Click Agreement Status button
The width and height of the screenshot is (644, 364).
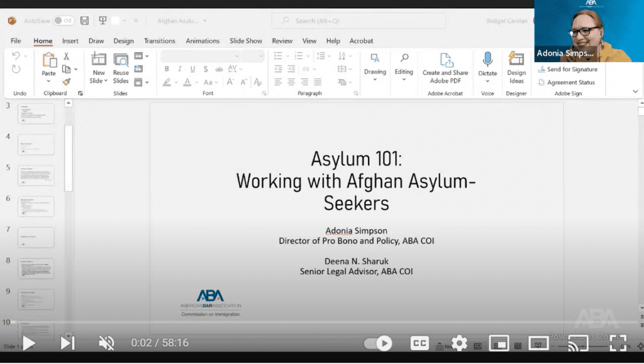[x=567, y=82]
